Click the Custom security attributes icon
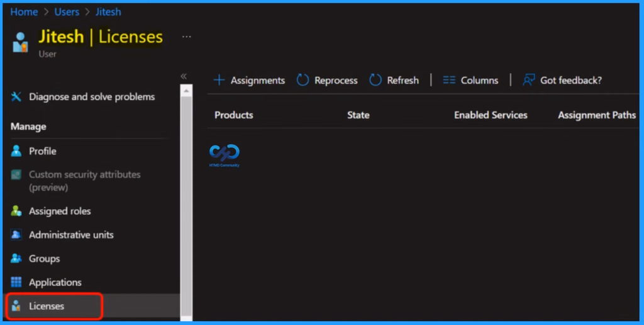Viewport: 644px width, 325px height. coord(16,174)
